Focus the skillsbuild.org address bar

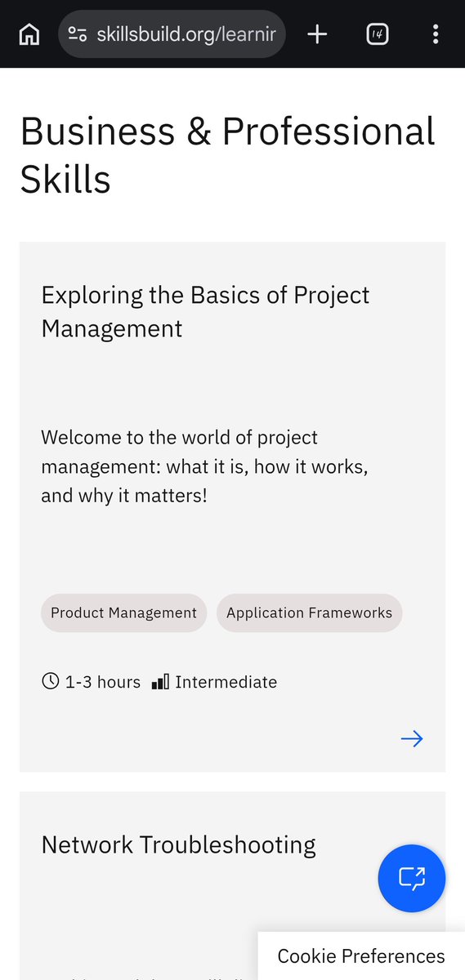[172, 34]
